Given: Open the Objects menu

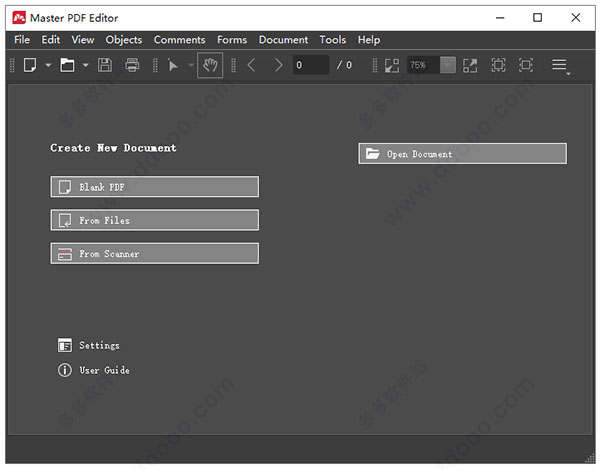Looking at the screenshot, I should (124, 40).
